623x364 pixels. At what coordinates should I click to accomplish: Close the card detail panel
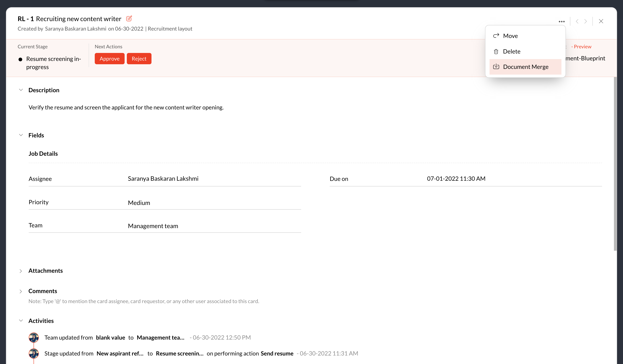[x=601, y=21]
